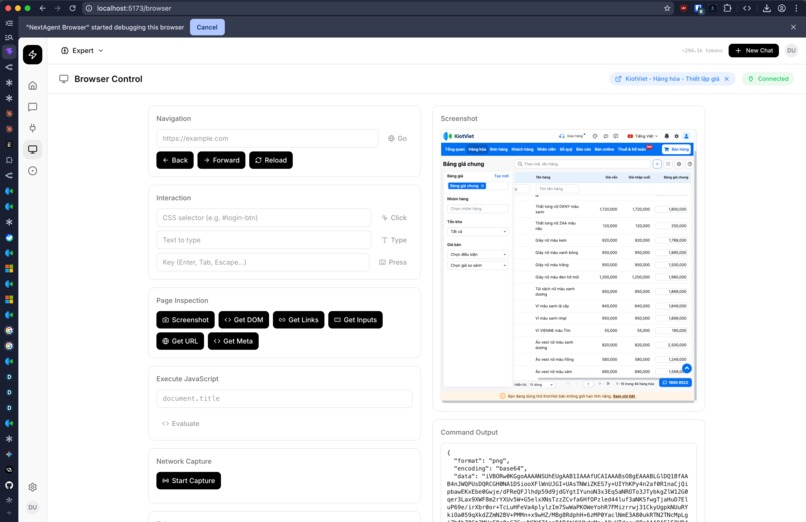Open the chat bubble sidebar icon
This screenshot has width=806, height=522.
(x=32, y=107)
